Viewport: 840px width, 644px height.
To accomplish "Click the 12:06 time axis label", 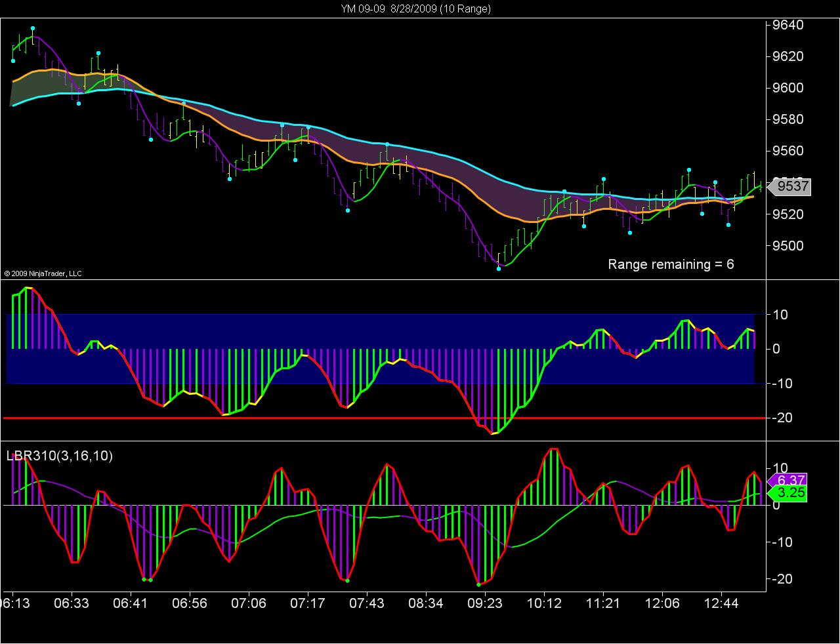I will point(662,602).
